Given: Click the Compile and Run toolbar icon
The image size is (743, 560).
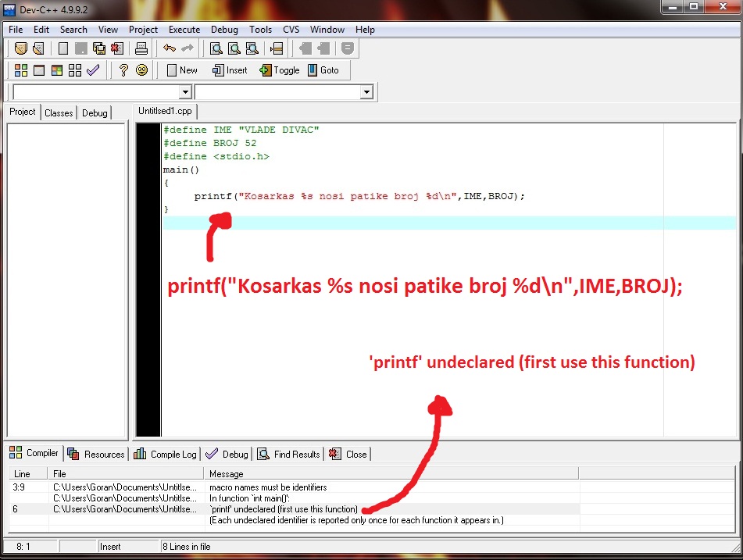Looking at the screenshot, I should (57, 70).
